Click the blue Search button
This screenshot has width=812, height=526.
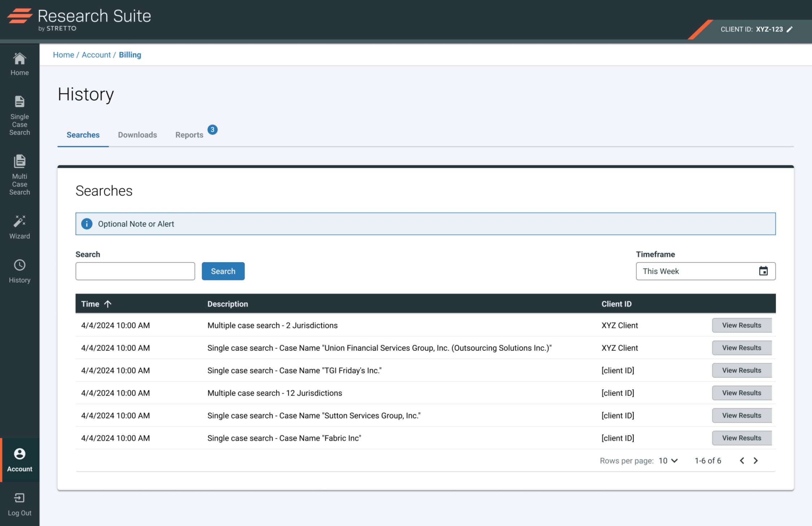(223, 271)
